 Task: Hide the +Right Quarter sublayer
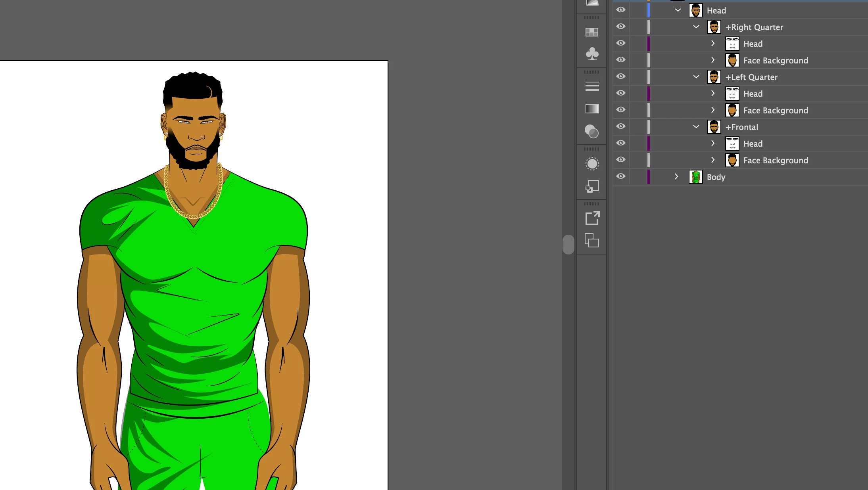click(621, 27)
